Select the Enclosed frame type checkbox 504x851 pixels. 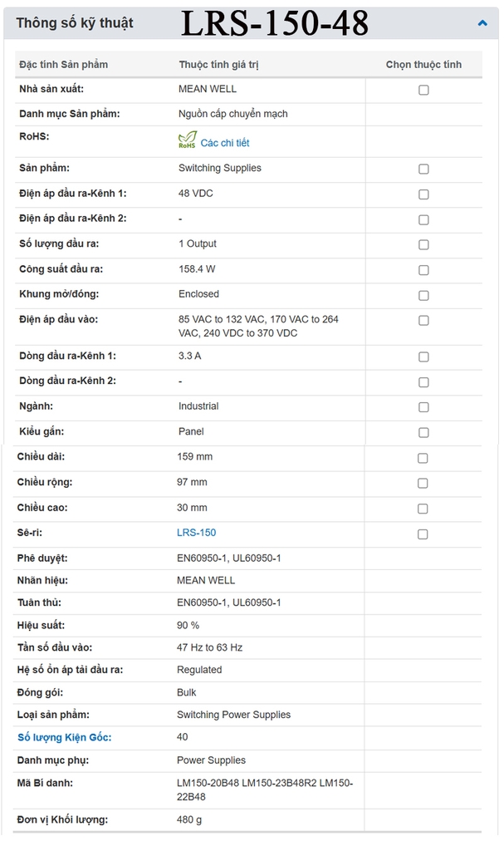pyautogui.click(x=423, y=295)
